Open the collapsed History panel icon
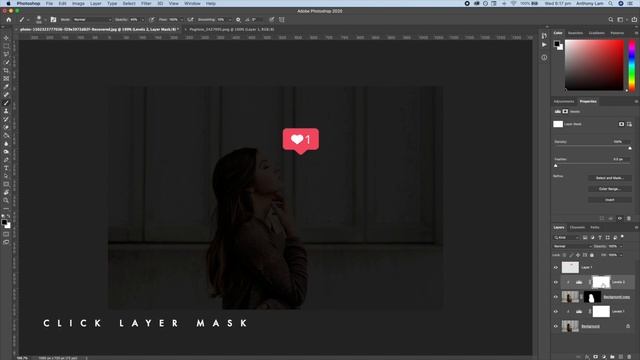The height and width of the screenshot is (360, 640). coord(544,36)
